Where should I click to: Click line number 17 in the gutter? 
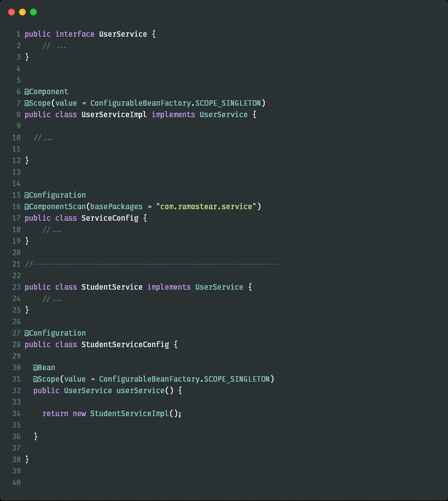click(x=16, y=218)
